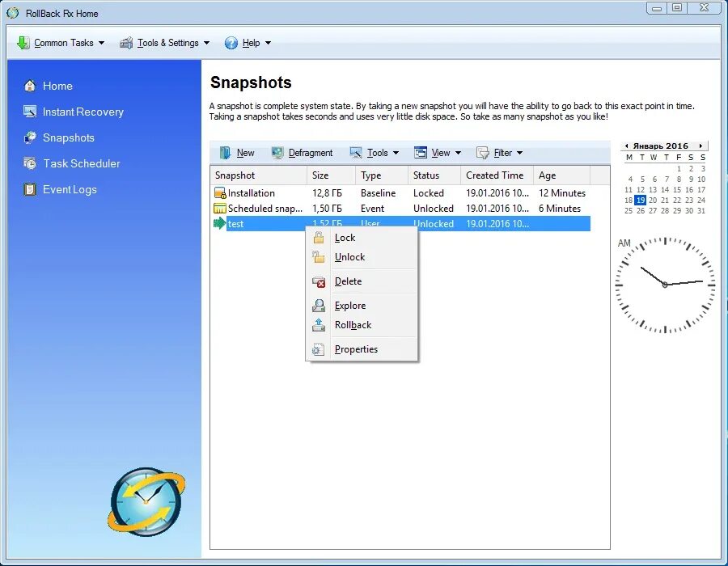Choose Delete from the context menu
This screenshot has height=566, width=728.
coord(362,281)
